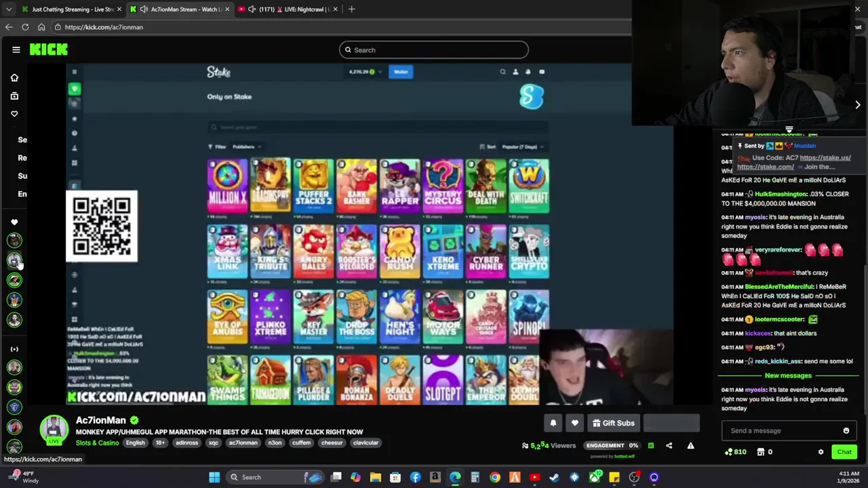Click the chat scrollbar thumb
The height and width of the screenshot is (488, 868).
click(865, 339)
